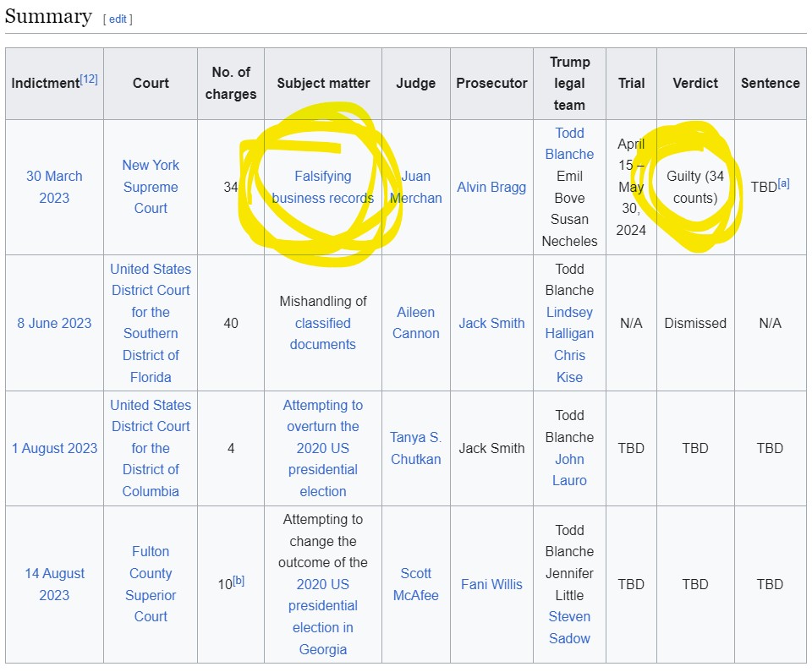Open New York Supreme Court link
Image resolution: width=812 pixels, height=672 pixels.
tap(151, 187)
